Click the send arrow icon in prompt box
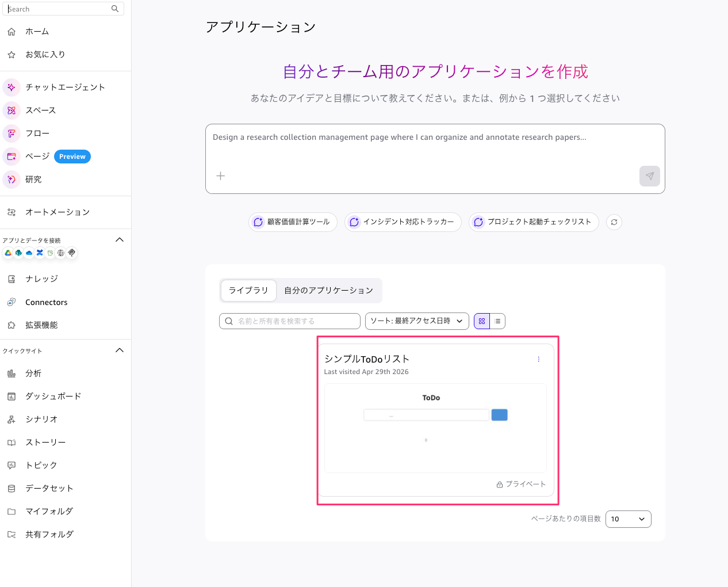 click(649, 176)
